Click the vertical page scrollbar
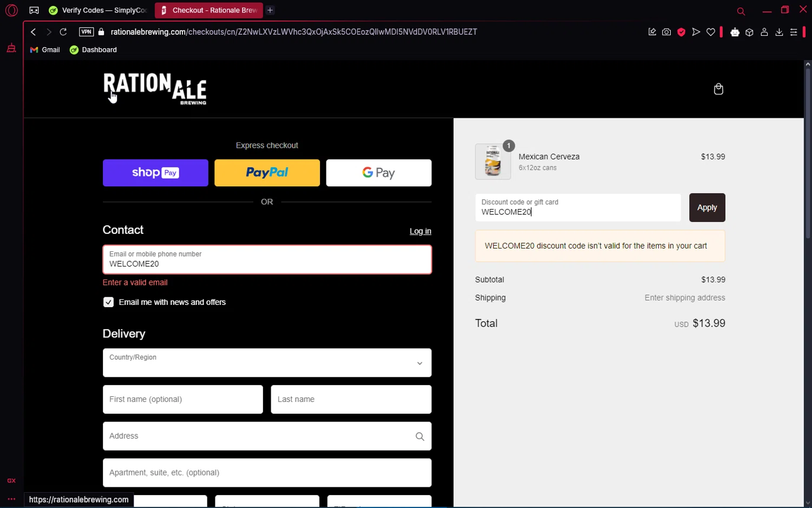The image size is (812, 508). pos(808,153)
